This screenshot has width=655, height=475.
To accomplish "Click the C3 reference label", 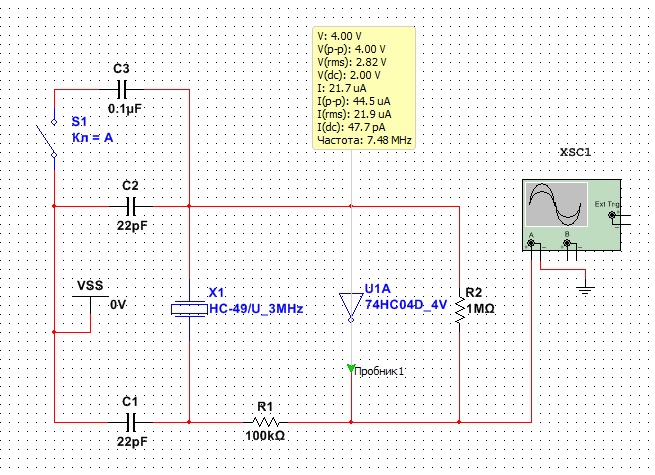I will pos(122,69).
